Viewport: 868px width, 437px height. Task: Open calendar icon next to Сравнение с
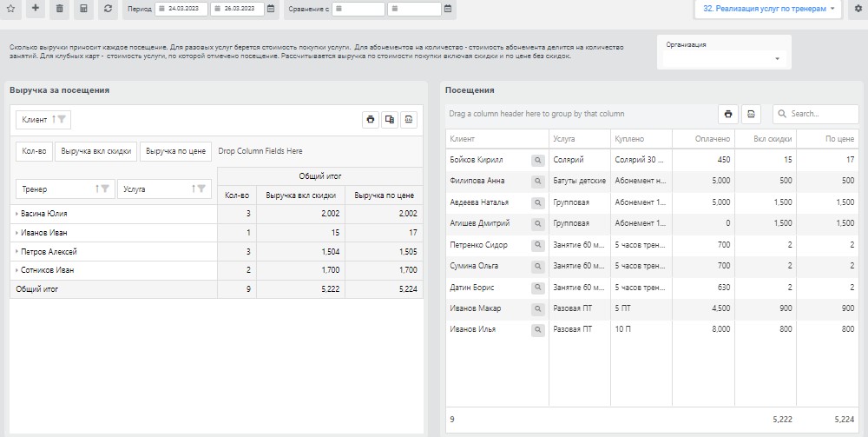coord(448,9)
